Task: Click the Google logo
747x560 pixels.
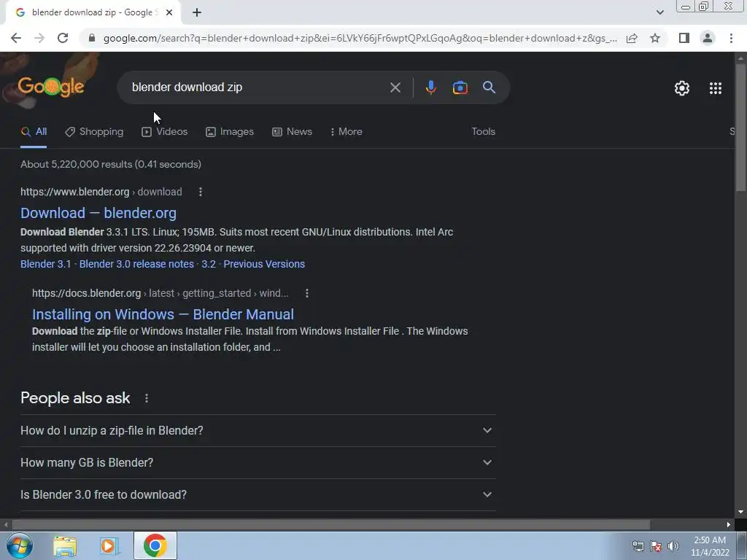Action: click(x=51, y=87)
